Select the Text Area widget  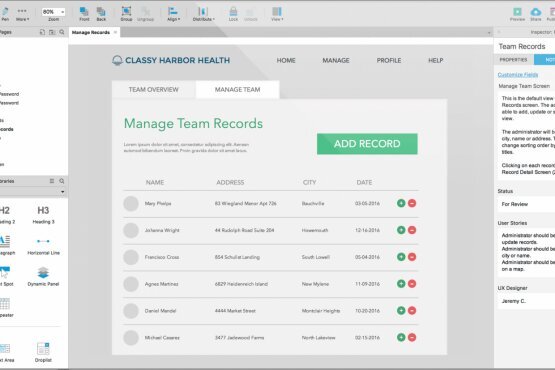[6, 353]
